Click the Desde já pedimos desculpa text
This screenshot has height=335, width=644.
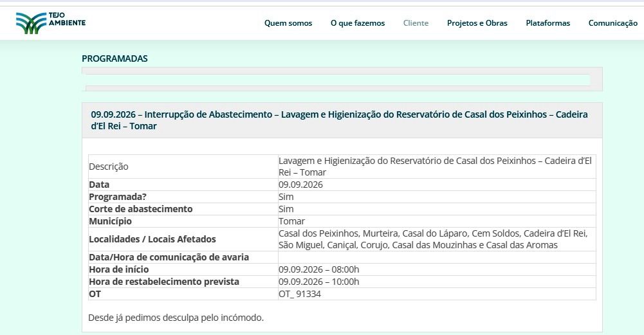click(176, 318)
